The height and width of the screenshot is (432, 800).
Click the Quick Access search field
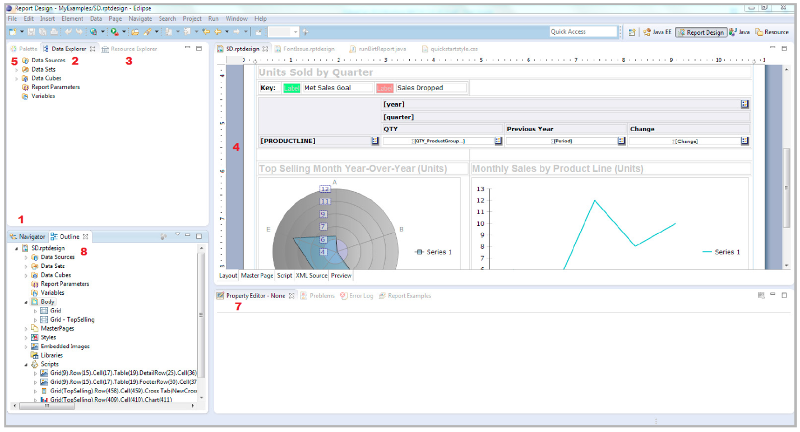pyautogui.click(x=583, y=32)
